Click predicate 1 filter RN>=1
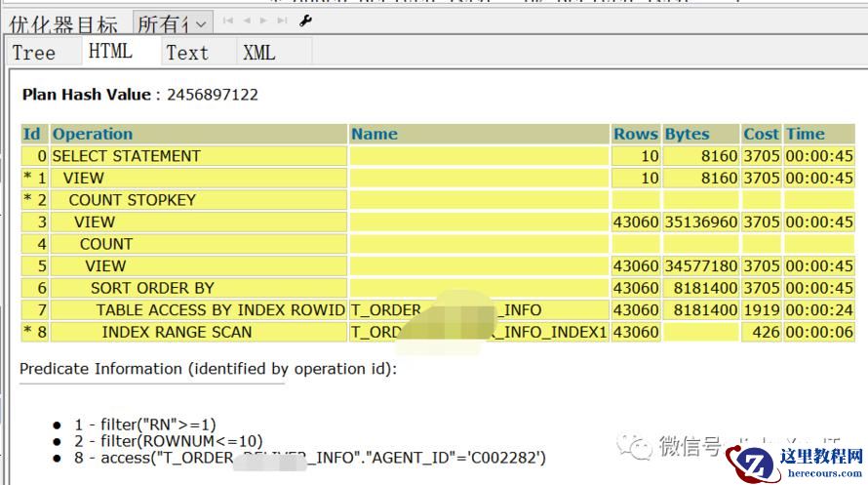Image resolution: width=868 pixels, height=485 pixels. coord(145,424)
